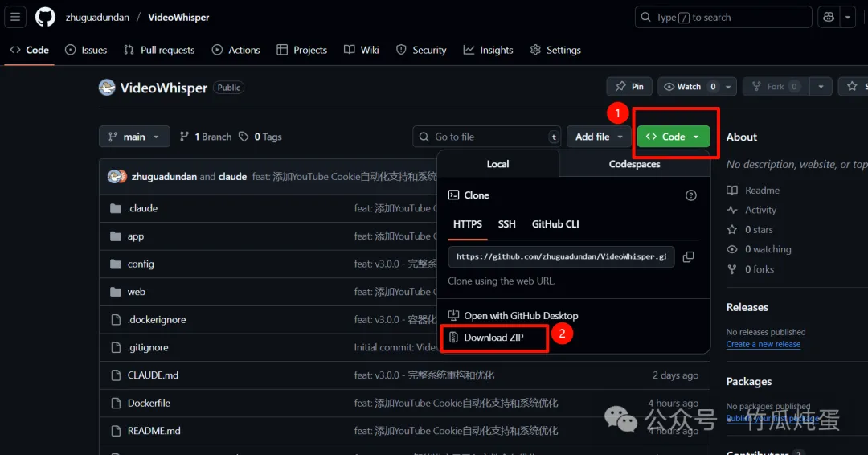Open with GitHub Desktop
This screenshot has height=455, width=868.
(513, 315)
